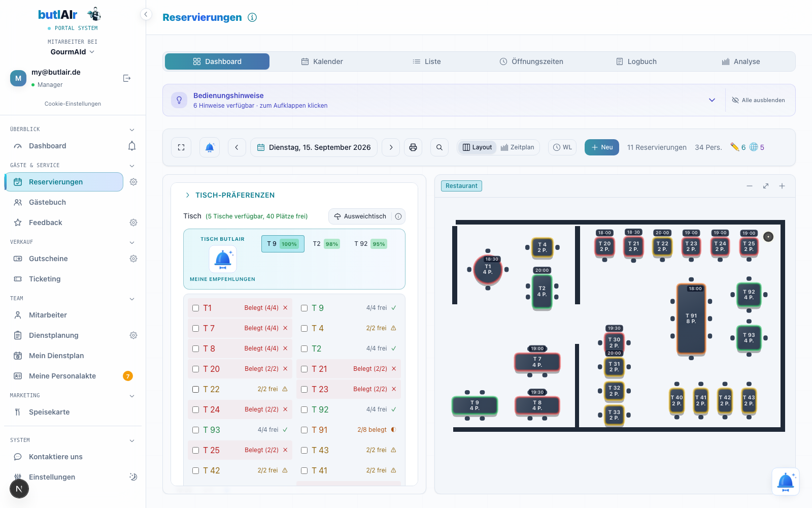
Task: Switch to the Liste tab
Action: point(426,61)
